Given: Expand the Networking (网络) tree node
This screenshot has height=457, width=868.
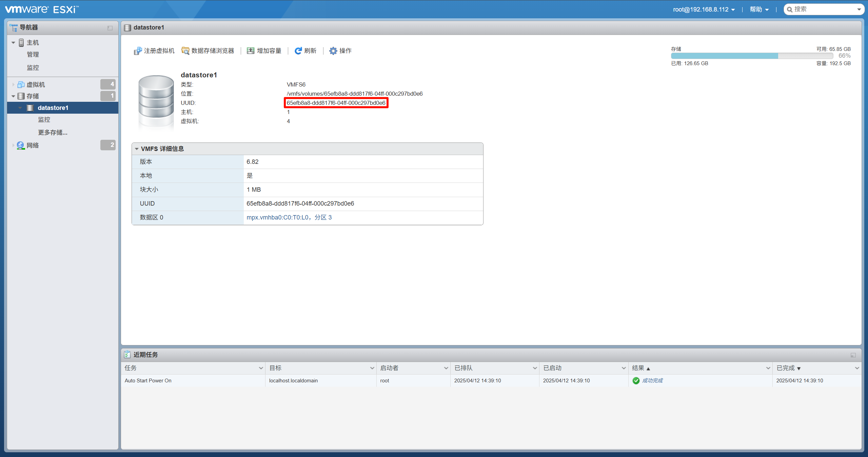Looking at the screenshot, I should tap(13, 145).
